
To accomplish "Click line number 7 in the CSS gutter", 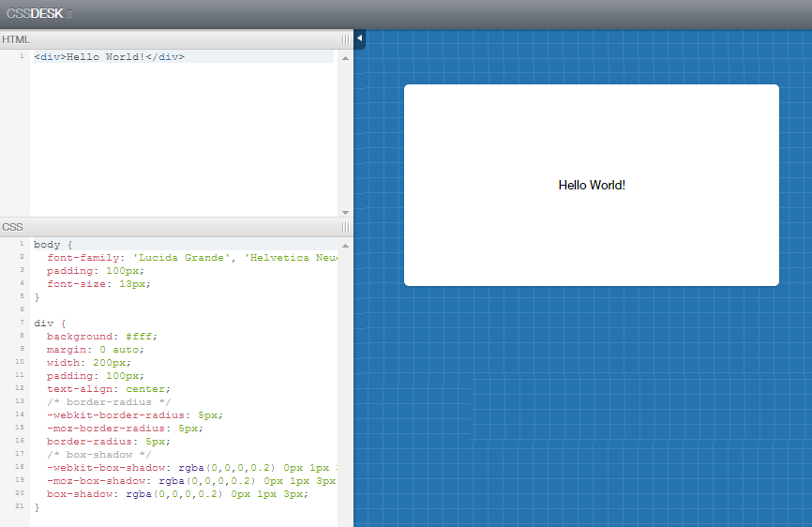I will 22,322.
